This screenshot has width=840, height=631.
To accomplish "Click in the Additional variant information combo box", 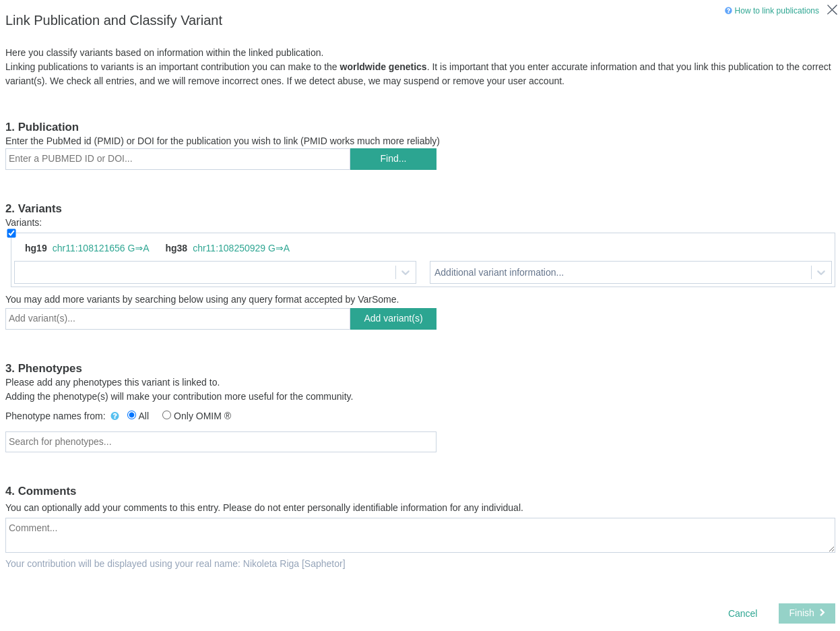I will click(620, 272).
